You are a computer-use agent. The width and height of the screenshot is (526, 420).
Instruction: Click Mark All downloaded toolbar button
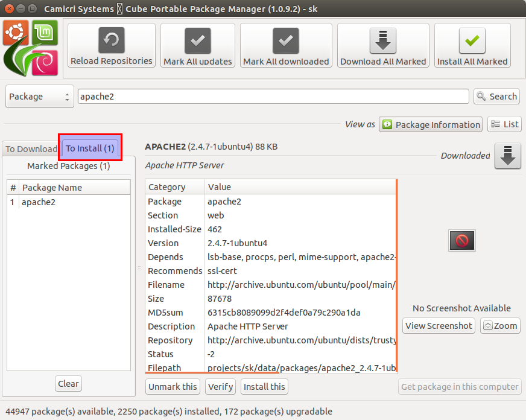286,45
